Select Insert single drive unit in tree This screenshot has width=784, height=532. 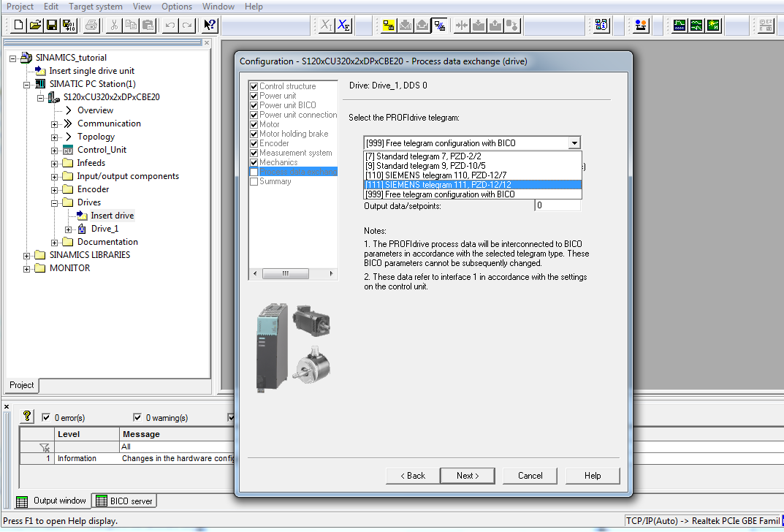click(91, 71)
